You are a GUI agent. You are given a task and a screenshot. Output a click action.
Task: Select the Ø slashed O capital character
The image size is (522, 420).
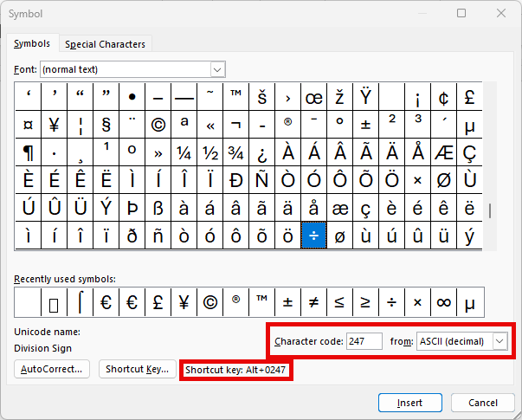(443, 180)
